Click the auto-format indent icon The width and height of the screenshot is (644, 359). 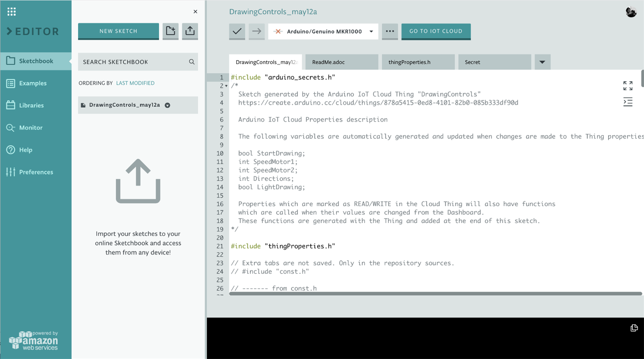coord(627,102)
